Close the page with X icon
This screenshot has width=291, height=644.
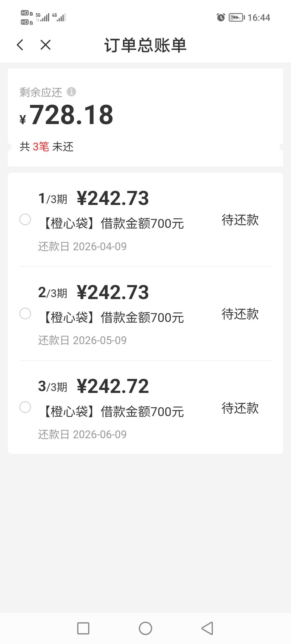coord(45,45)
